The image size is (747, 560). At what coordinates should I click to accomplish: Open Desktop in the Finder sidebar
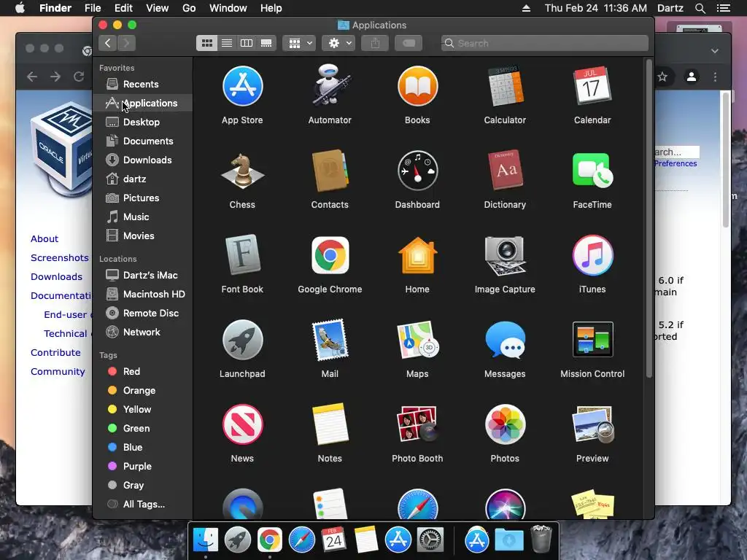[x=143, y=122]
